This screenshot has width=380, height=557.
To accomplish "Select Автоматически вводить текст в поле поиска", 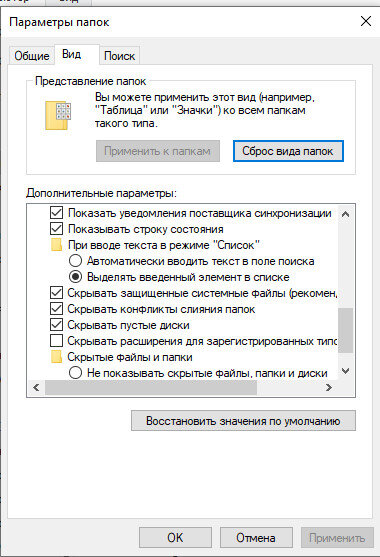I will 75,261.
